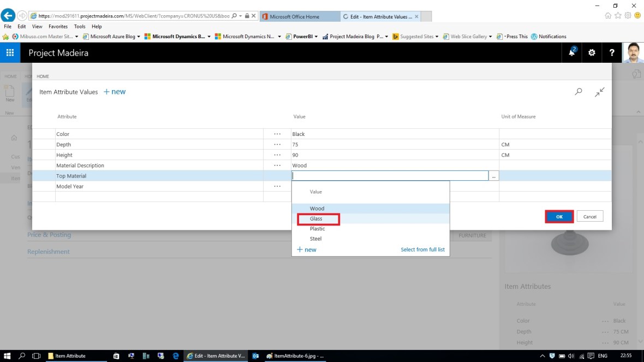Viewport: 644px width, 362px height.
Task: Collapse the dialog with the shrink arrows icon
Action: (x=599, y=92)
